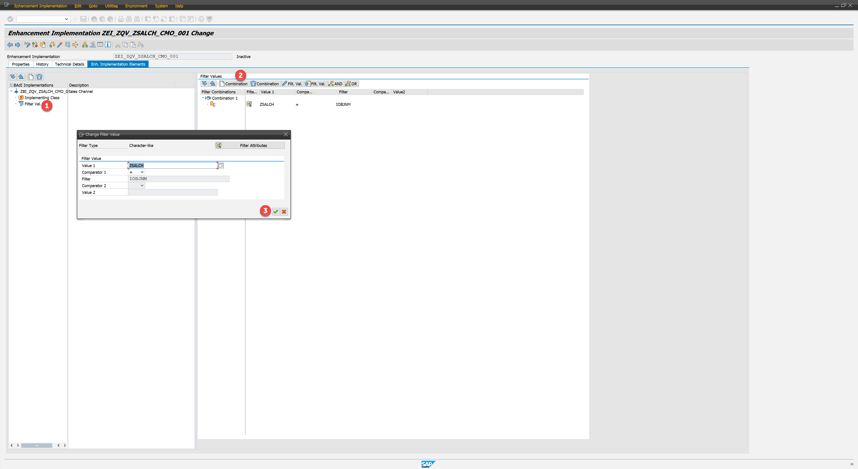
Task: Click the change Filter Val. pencil button
Action: coord(292,84)
